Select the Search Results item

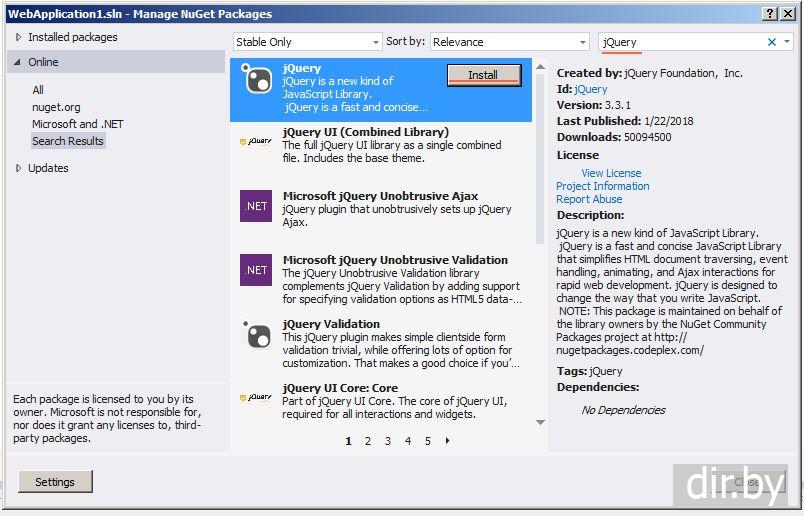[x=68, y=141]
